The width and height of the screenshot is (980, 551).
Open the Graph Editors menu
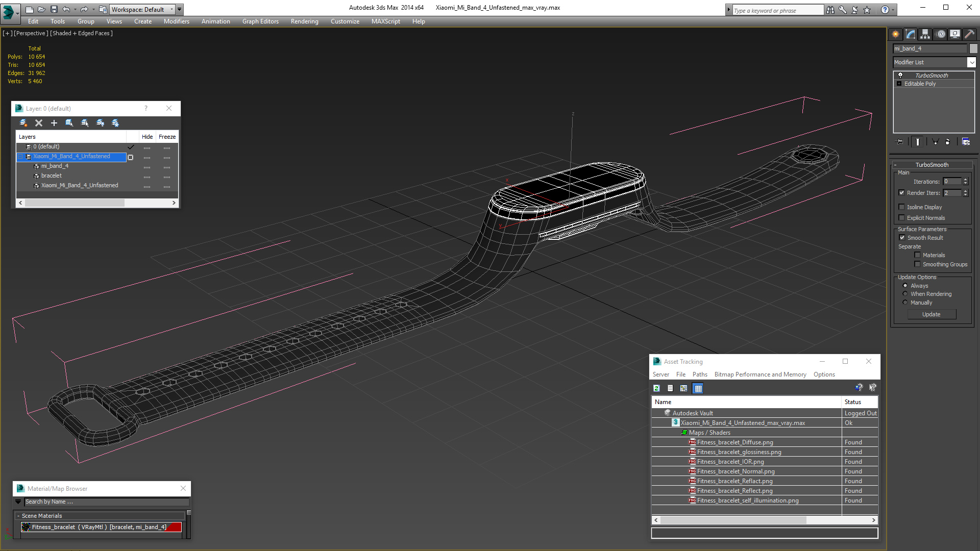coord(260,21)
